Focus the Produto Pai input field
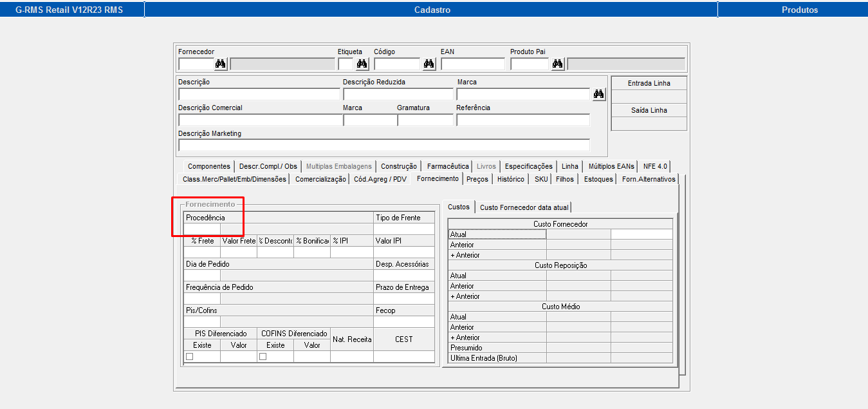 click(x=530, y=64)
